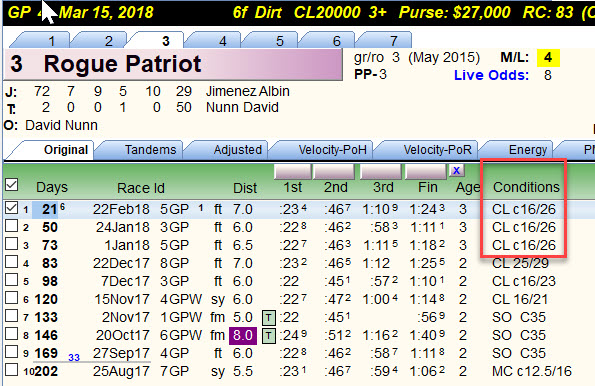The width and height of the screenshot is (595, 386).
Task: Toggle the select-all checkbox in header row
Action: [x=11, y=185]
